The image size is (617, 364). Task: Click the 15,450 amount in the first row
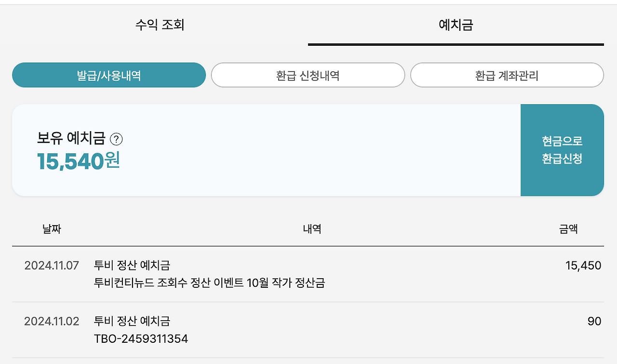point(583,265)
